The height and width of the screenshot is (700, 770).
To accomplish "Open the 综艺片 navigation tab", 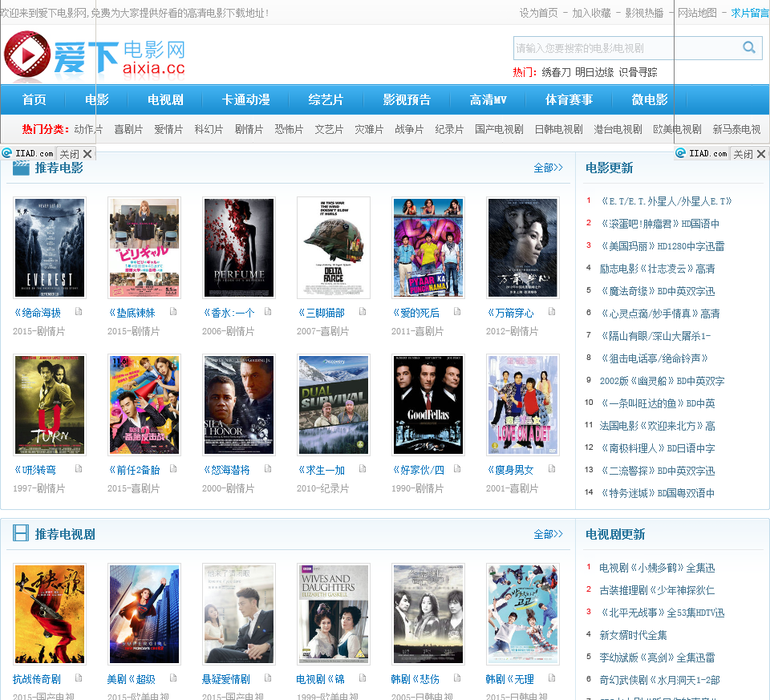I will (x=326, y=99).
